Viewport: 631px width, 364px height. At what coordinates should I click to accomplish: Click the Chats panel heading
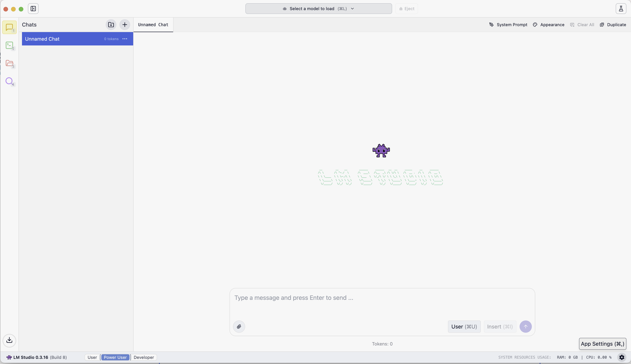point(29,25)
